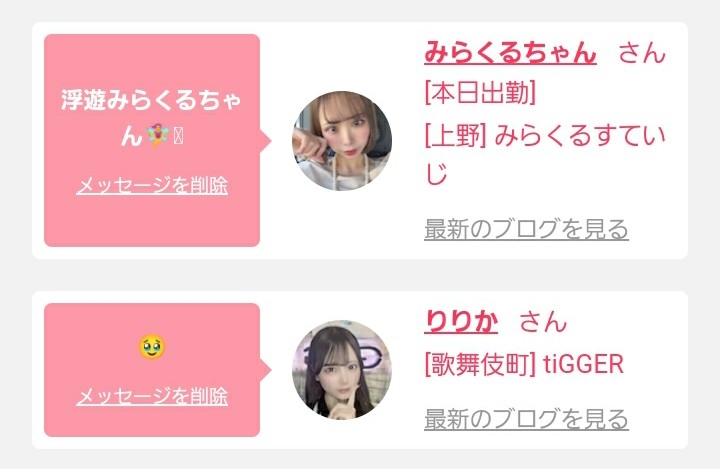Click the pleading face emoji icon

tap(152, 347)
